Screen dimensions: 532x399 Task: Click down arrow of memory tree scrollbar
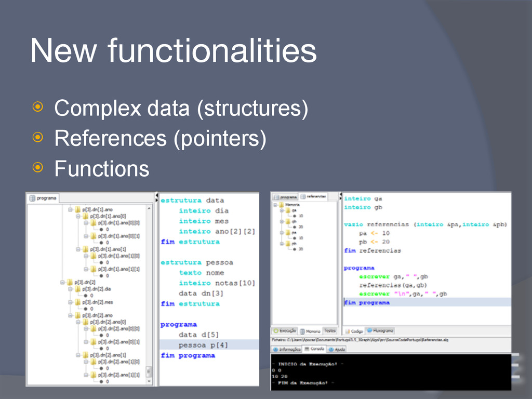pos(149,381)
